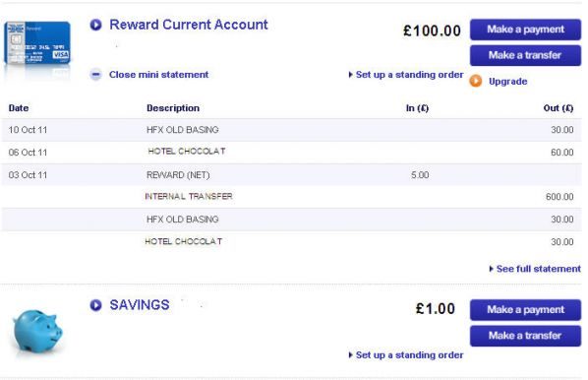Collapse mini statement using the minus icon
Image resolution: width=588 pixels, height=380 pixels.
click(x=96, y=75)
